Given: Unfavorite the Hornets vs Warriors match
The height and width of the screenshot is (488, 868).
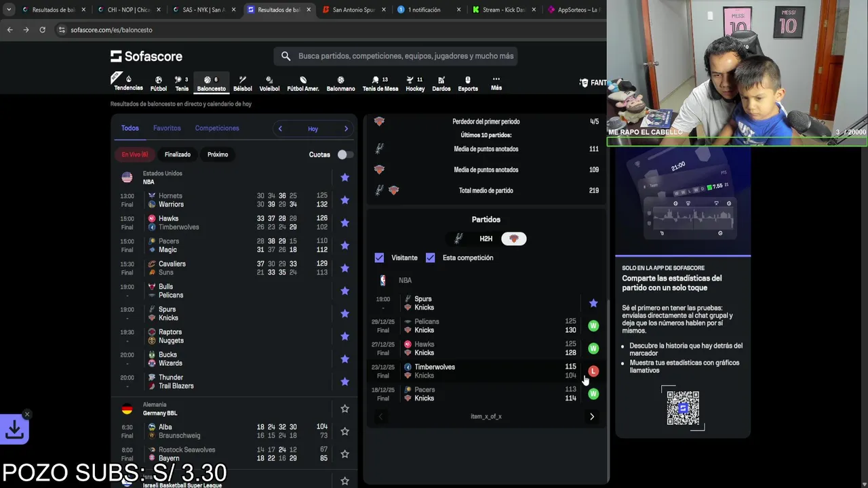Looking at the screenshot, I should click(344, 200).
